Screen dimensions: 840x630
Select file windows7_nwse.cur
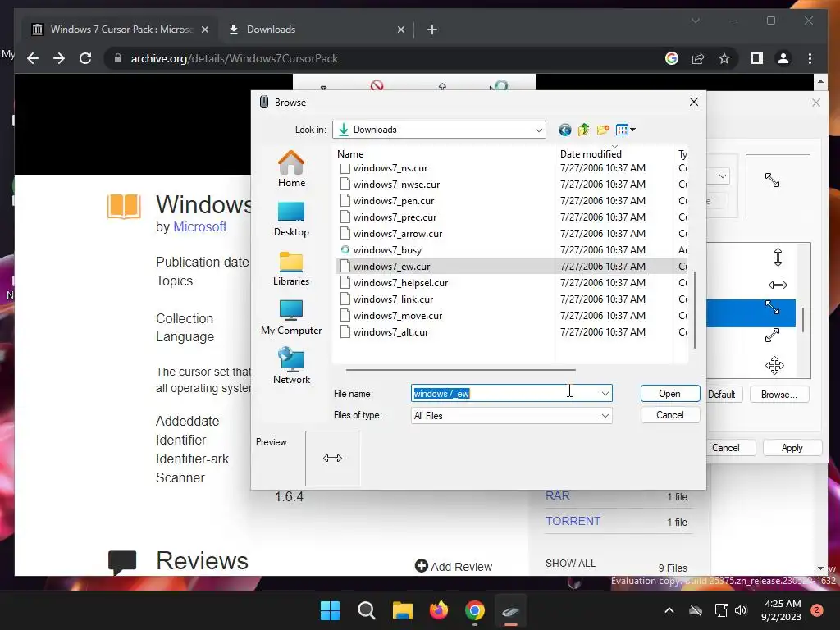396,185
